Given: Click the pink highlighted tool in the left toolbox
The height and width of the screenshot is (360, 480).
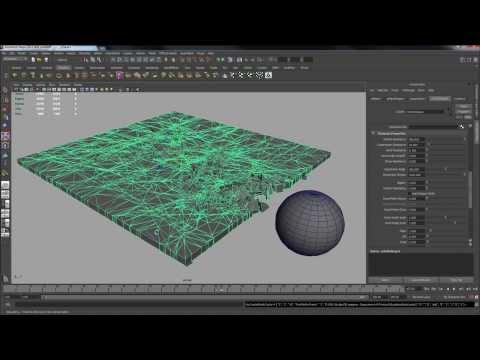Looking at the screenshot, I should 5,136.
